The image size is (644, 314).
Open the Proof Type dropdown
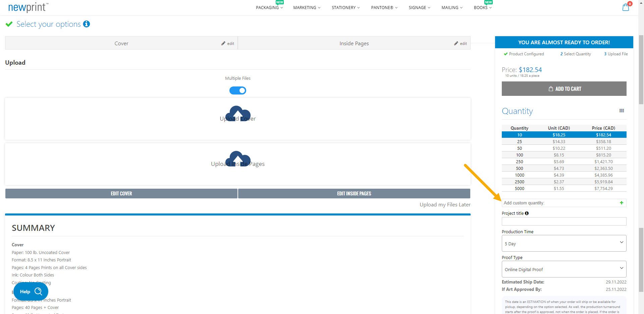[x=563, y=269]
